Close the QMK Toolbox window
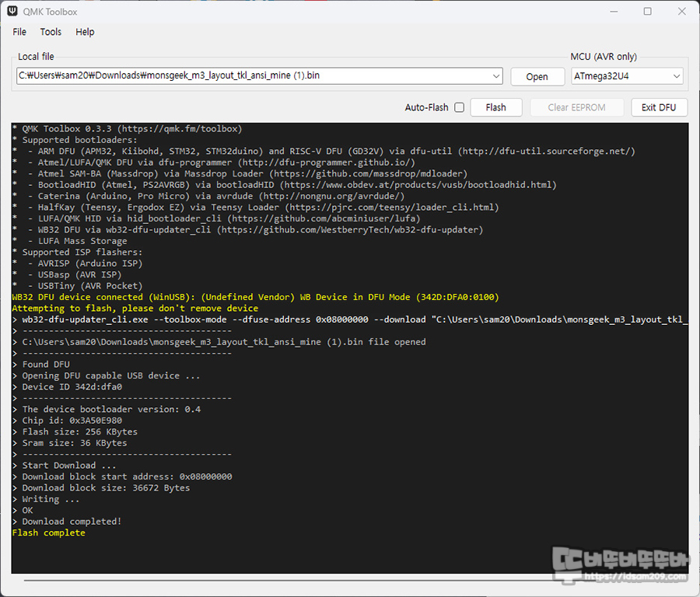 click(x=681, y=12)
